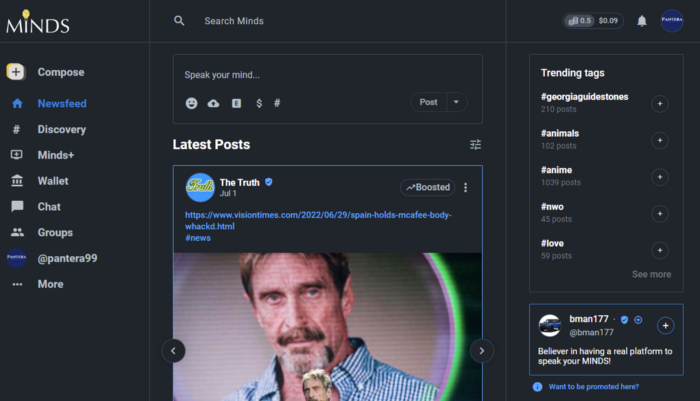Click the hashtag icon in composer

[277, 103]
